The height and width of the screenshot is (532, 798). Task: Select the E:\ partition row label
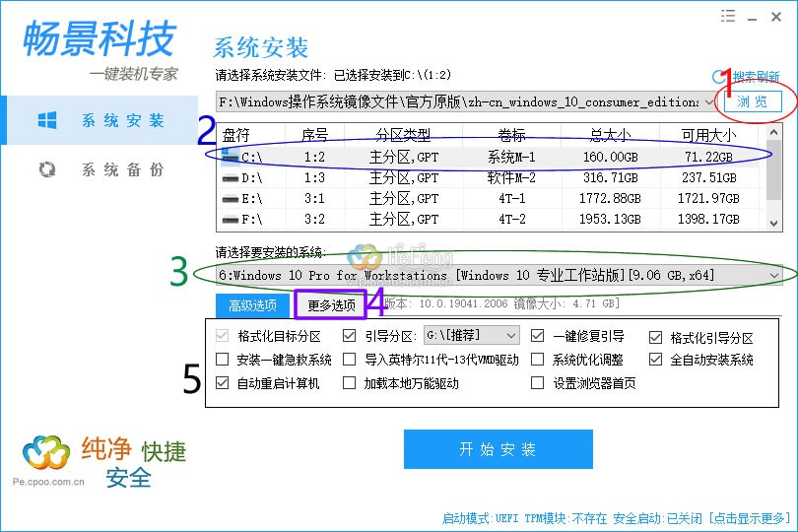[x=251, y=199]
